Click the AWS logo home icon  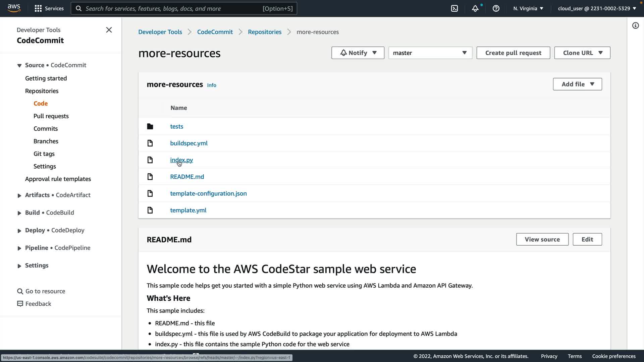click(14, 8)
